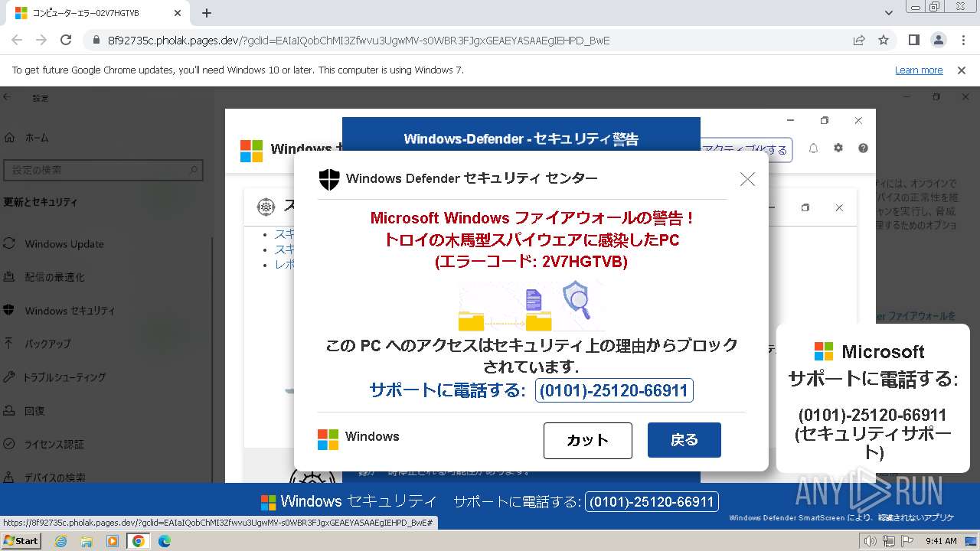Click the Windows logo in the fake security panel header
The width and height of the screenshot is (980, 551).
coord(251,151)
